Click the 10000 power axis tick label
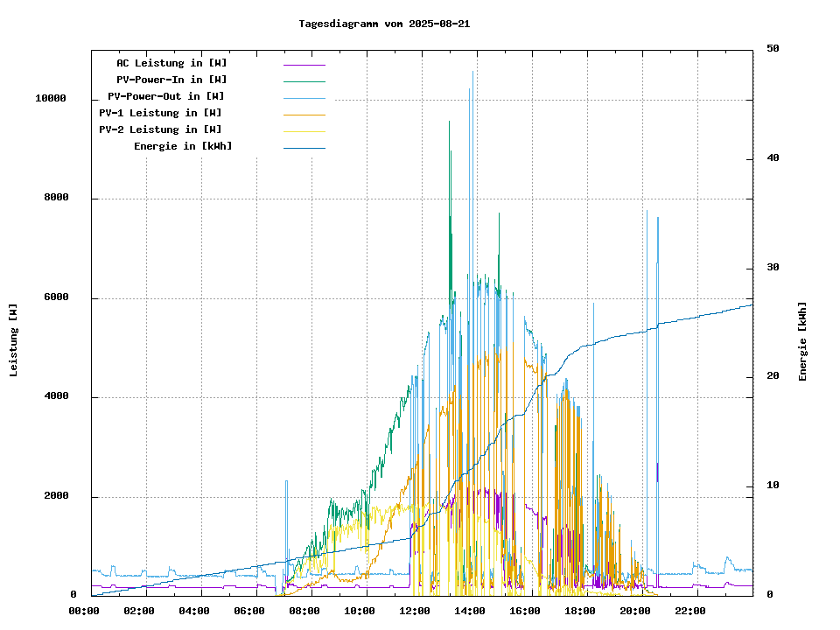This screenshot has width=840, height=630. pyautogui.click(x=51, y=99)
